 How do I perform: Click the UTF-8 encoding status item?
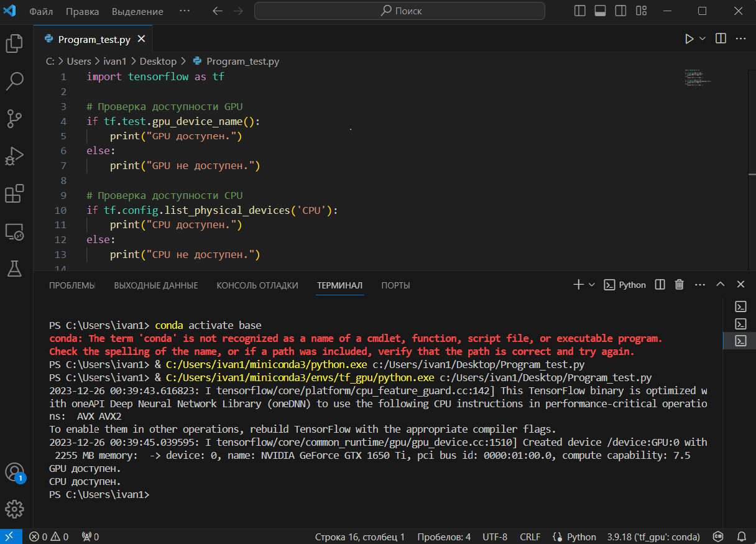pos(495,537)
